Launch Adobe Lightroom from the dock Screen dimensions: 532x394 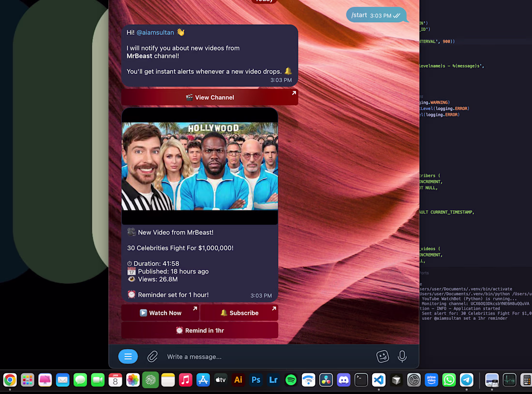pos(273,380)
